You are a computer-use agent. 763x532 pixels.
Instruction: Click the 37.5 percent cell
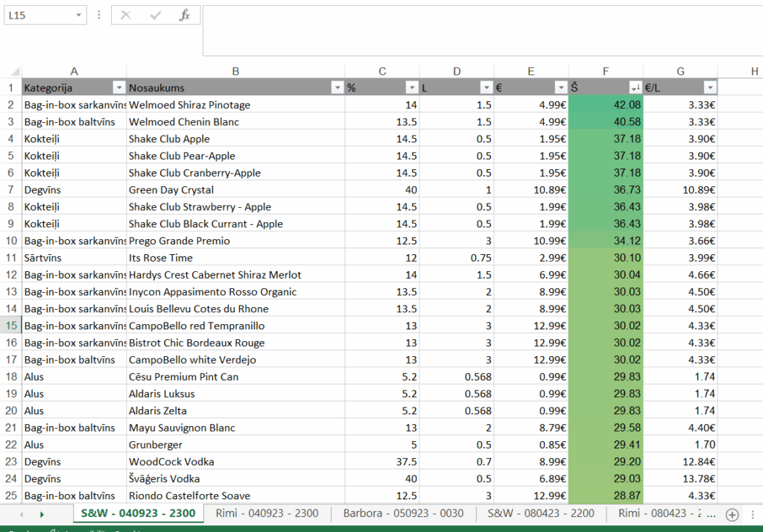click(x=382, y=461)
